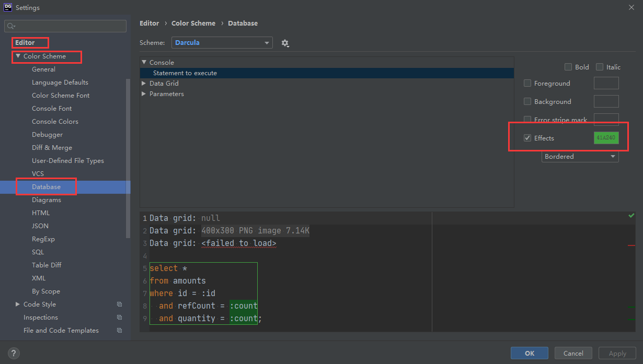Enable the Bold checkbox
This screenshot has height=364, width=643.
568,67
